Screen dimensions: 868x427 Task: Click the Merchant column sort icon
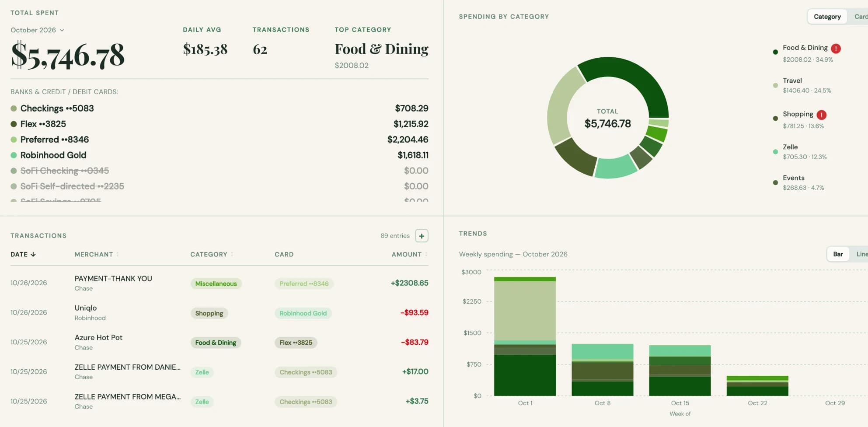tap(118, 254)
